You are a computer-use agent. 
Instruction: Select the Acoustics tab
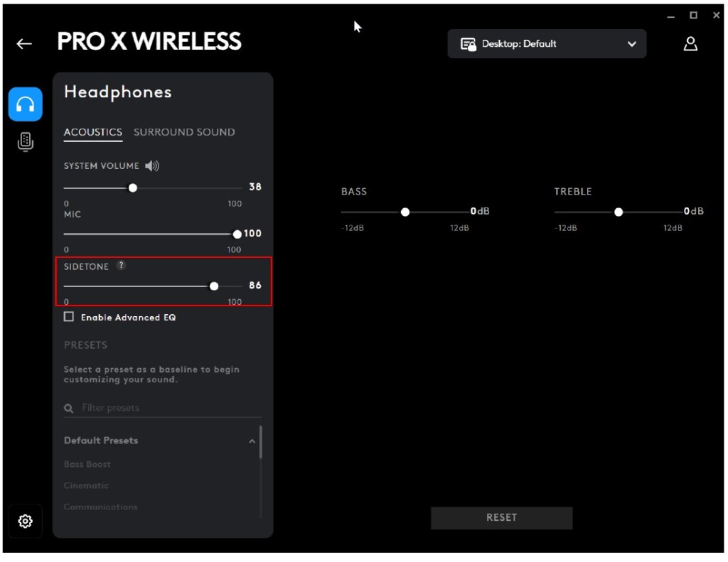coord(93,132)
